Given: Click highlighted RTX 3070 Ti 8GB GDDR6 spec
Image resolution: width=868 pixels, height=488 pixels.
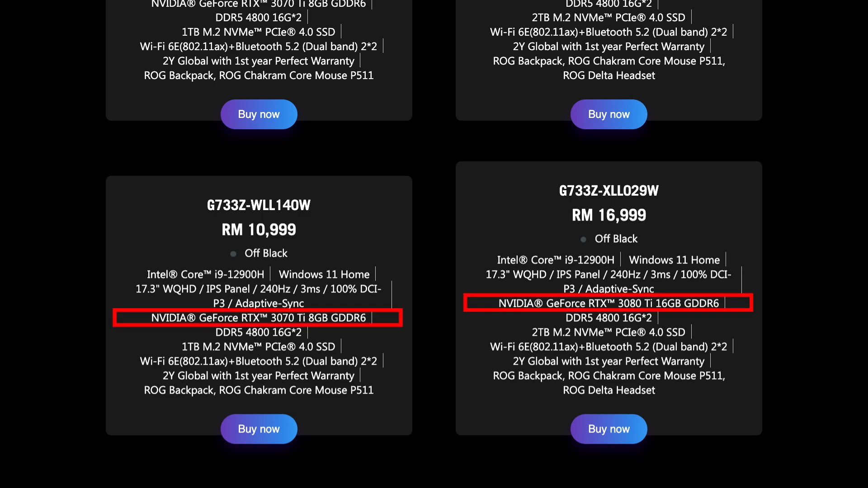Looking at the screenshot, I should 258,318.
